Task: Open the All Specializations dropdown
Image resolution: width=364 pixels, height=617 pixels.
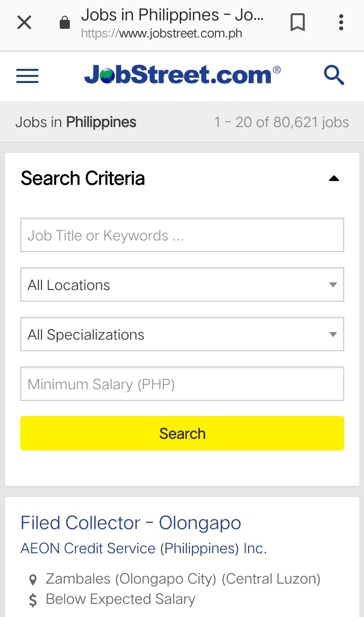Action: [182, 334]
